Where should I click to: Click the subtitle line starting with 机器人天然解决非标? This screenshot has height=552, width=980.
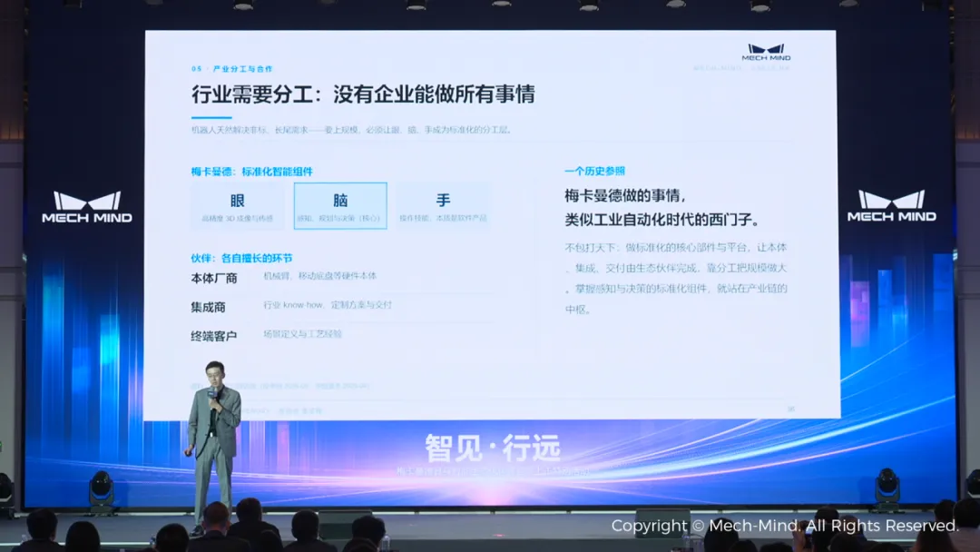pyautogui.click(x=352, y=130)
